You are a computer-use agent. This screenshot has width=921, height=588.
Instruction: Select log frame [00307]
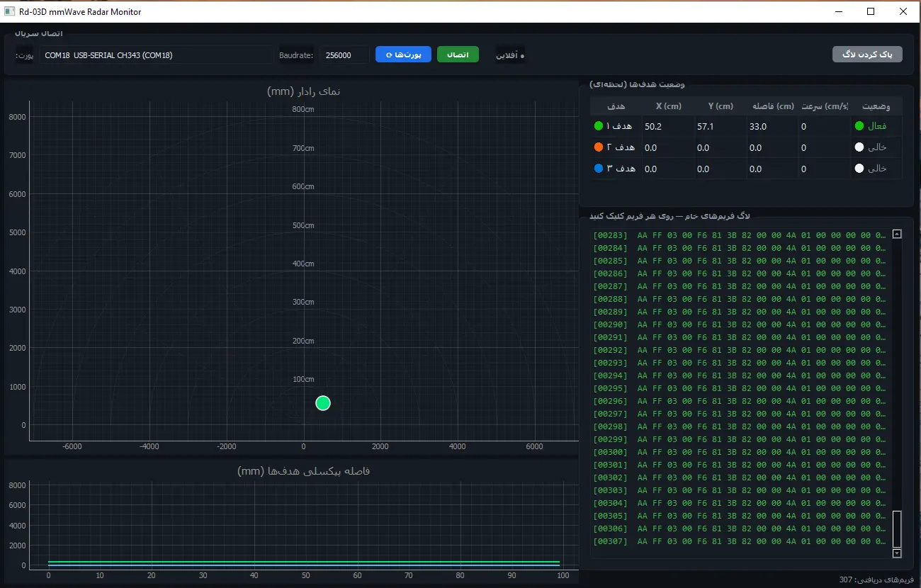740,541
